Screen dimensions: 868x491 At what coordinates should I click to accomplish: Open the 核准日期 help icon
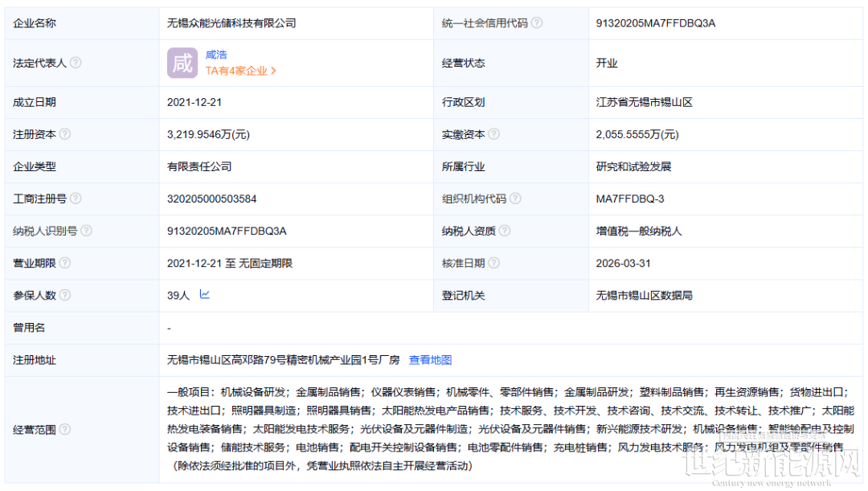493,263
